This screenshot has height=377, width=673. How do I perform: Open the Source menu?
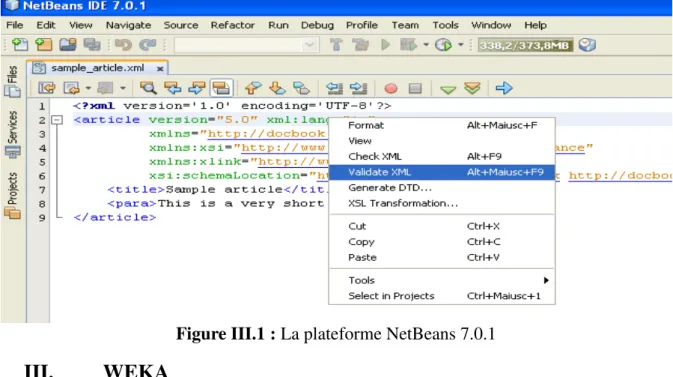point(181,25)
